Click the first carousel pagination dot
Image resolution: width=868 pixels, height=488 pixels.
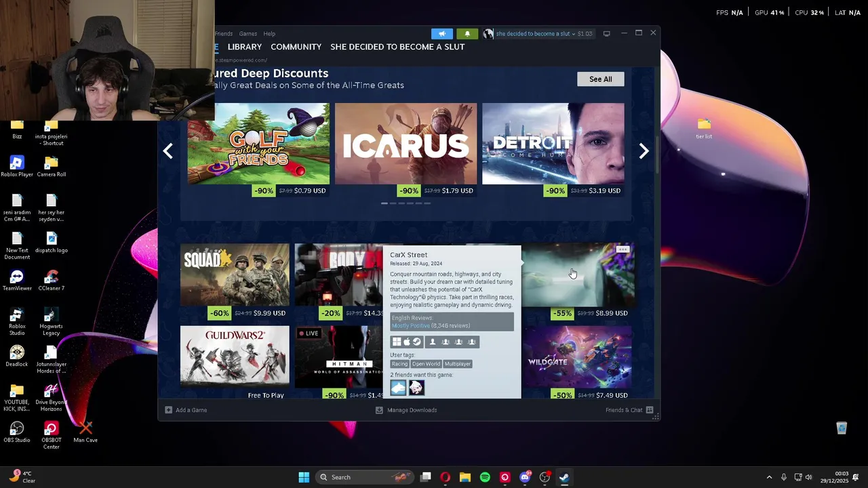coord(384,203)
